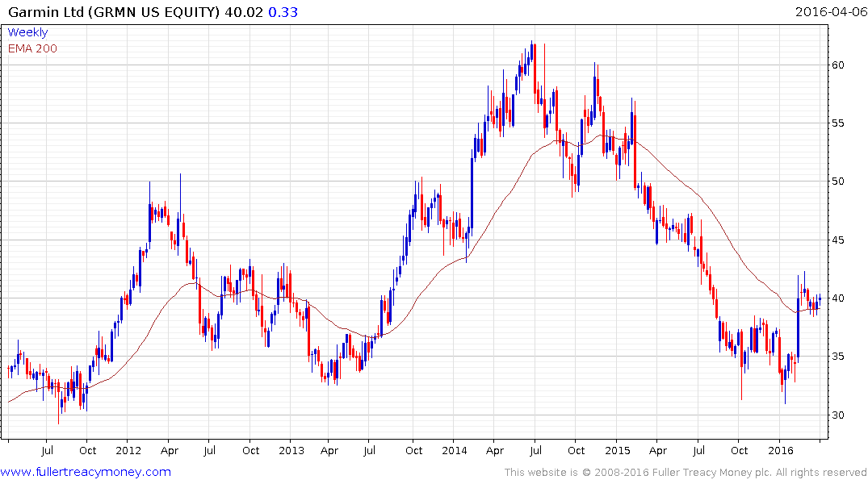Select the 2016 marker on time axis
Viewport: 868px width, 484px height.
coord(780,450)
